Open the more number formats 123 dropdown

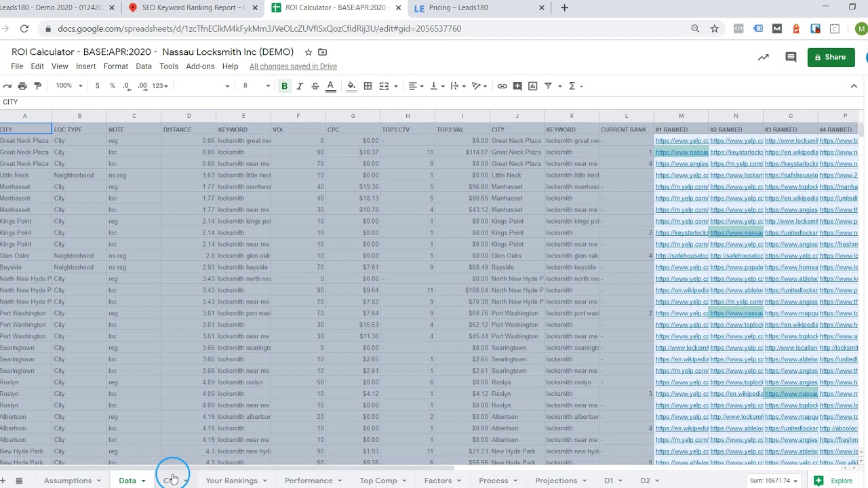click(160, 86)
